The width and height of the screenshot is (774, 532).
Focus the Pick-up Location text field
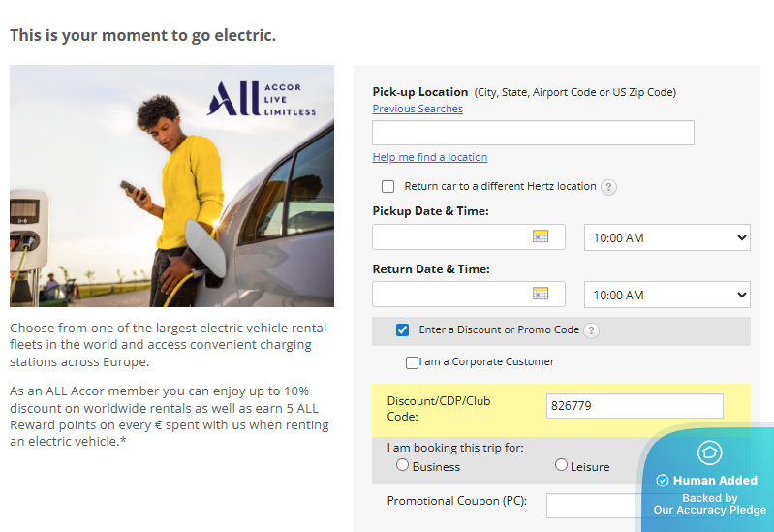tap(533, 133)
